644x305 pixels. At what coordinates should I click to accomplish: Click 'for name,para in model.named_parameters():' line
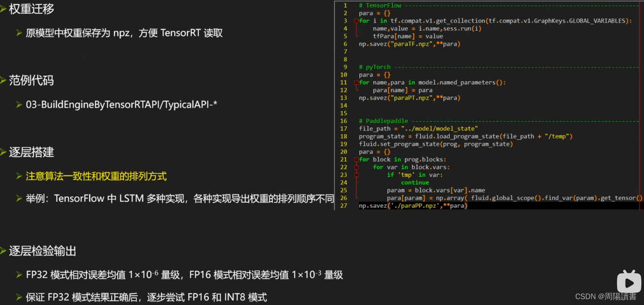click(x=432, y=83)
